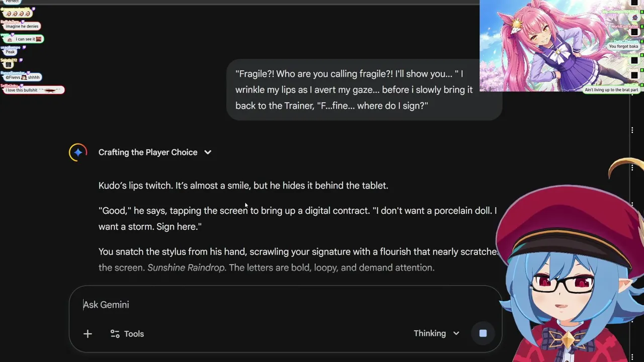The height and width of the screenshot is (362, 644).
Task: Open the topmost three-dot menu on the right edge
Action: (632, 130)
